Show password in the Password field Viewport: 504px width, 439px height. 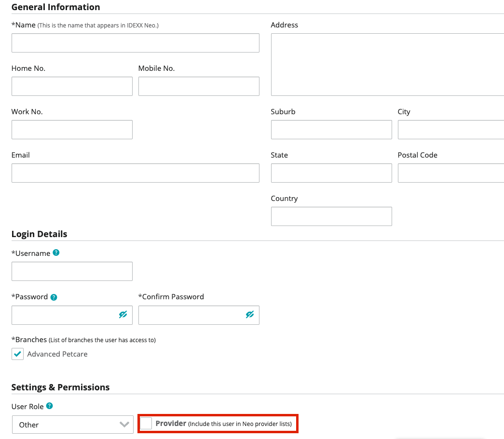click(123, 315)
